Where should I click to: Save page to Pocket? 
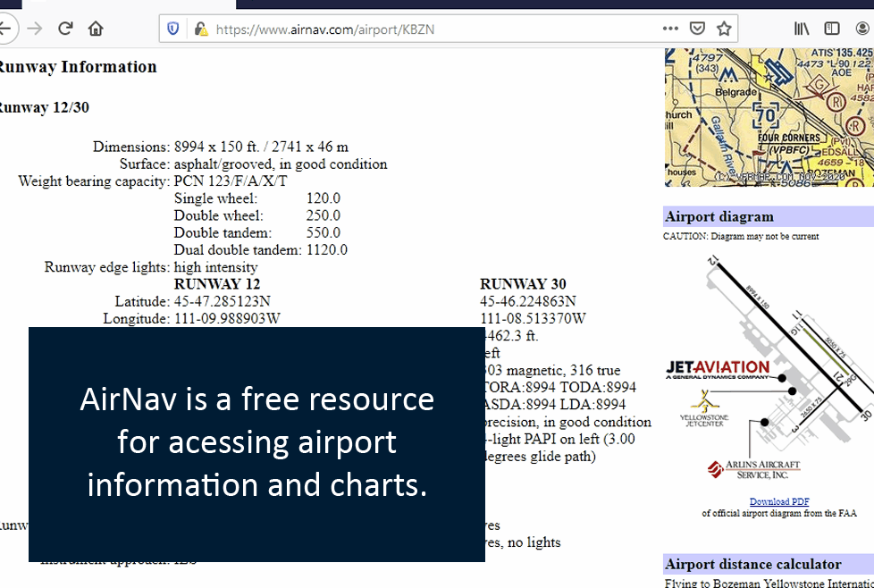(x=697, y=29)
